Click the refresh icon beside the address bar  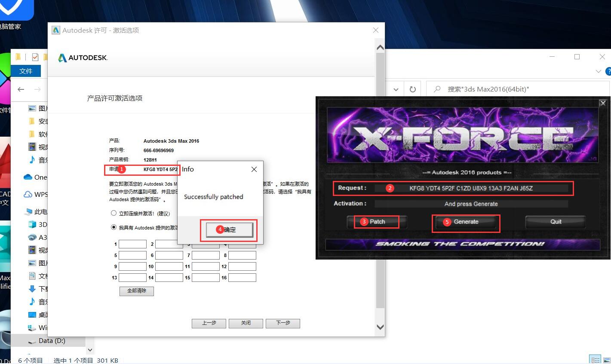412,89
